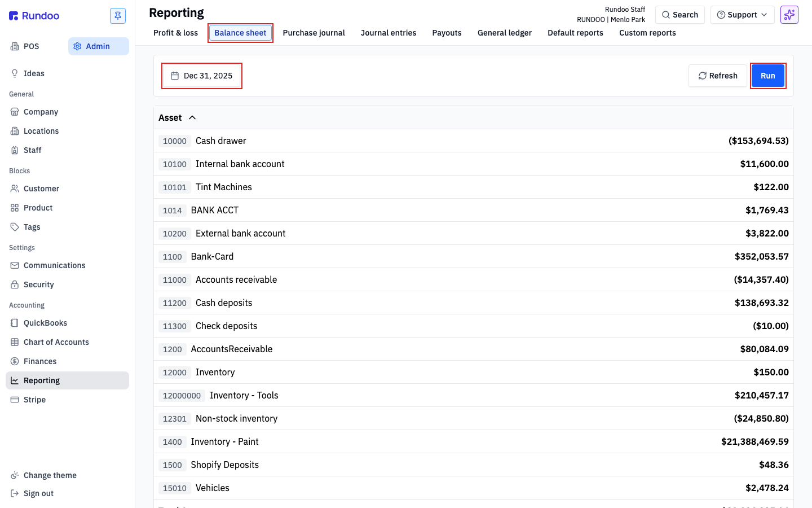
Task: Click the Vehicles account row
Action: (x=474, y=488)
